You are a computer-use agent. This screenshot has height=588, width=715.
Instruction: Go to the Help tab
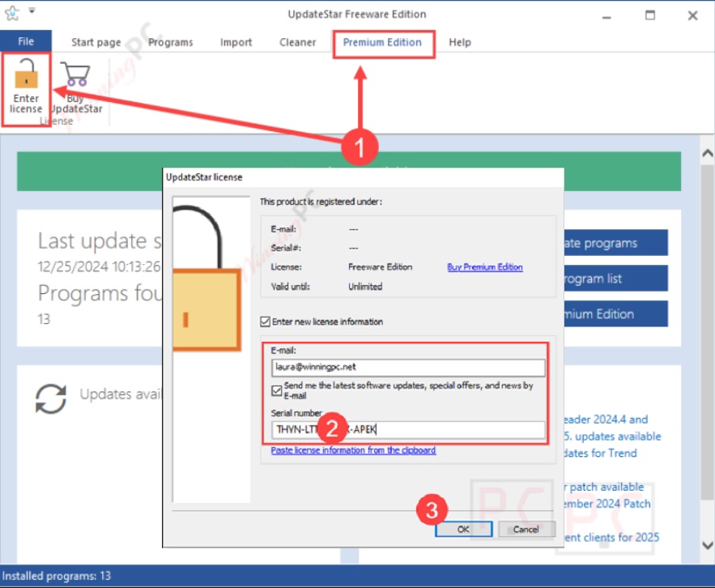(460, 42)
